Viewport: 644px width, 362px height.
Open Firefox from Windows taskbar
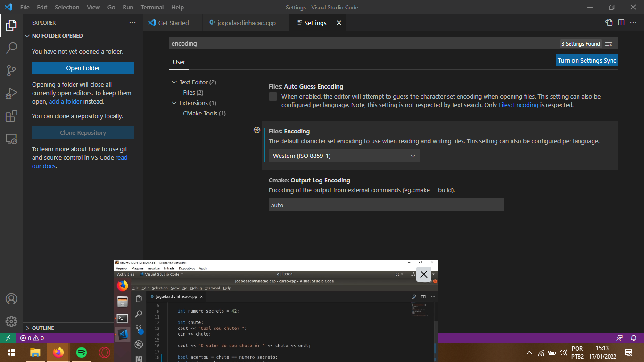(x=58, y=353)
